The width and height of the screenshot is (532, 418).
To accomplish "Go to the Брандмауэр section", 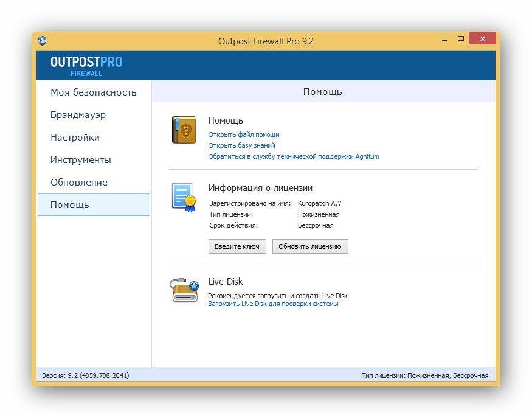I will (x=78, y=115).
